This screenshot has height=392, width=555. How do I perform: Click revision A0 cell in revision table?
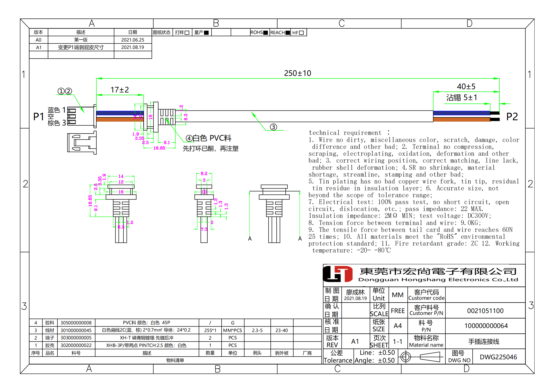click(38, 40)
